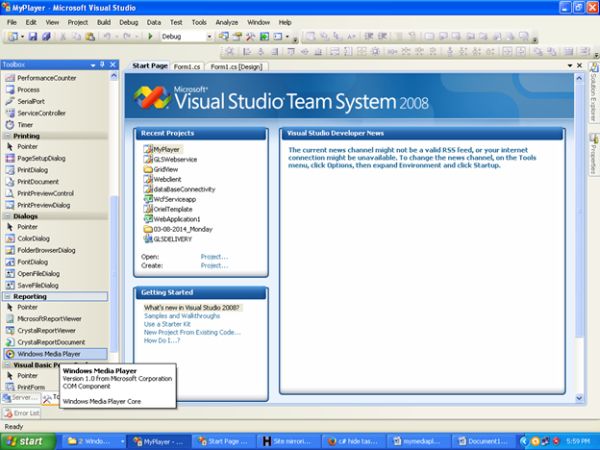Open the Properties Window toolbar icon
Screen dimensions: 600x450
[237, 36]
